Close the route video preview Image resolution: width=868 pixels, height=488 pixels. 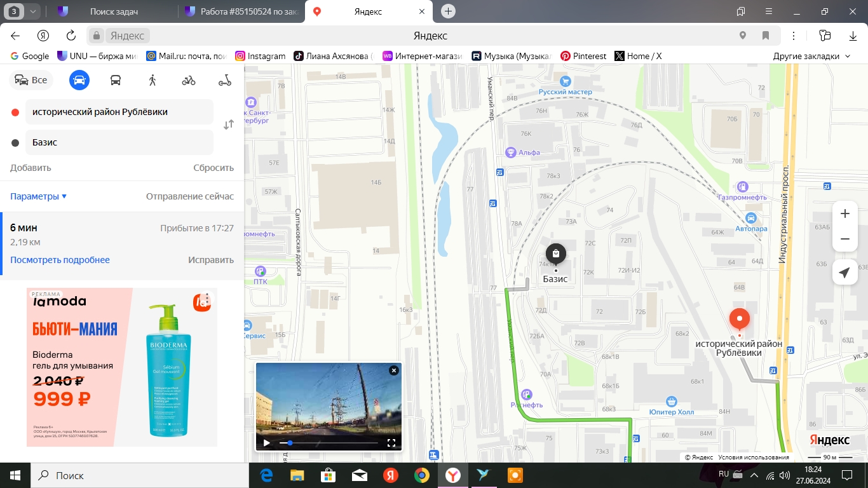[x=394, y=370]
